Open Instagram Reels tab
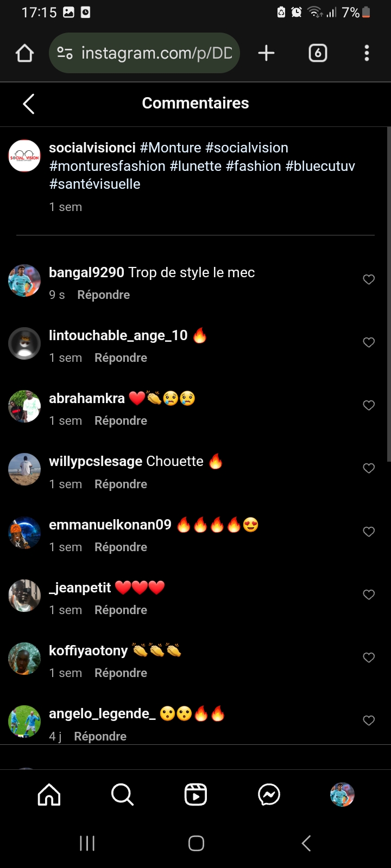Viewport: 391px width, 868px height. coord(195,795)
